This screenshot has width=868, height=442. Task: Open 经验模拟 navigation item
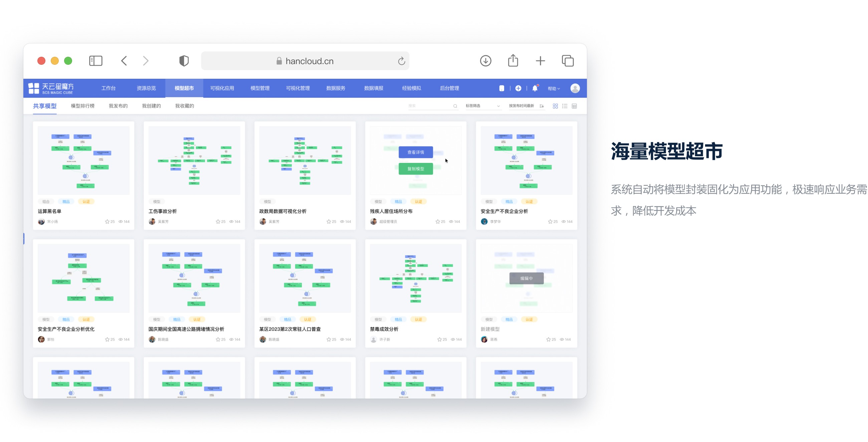pos(411,88)
